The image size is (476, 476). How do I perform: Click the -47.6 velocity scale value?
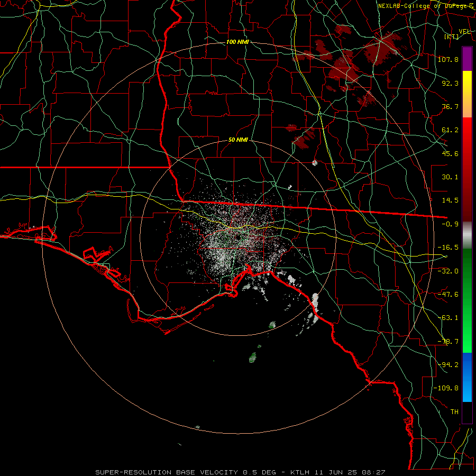(x=448, y=295)
